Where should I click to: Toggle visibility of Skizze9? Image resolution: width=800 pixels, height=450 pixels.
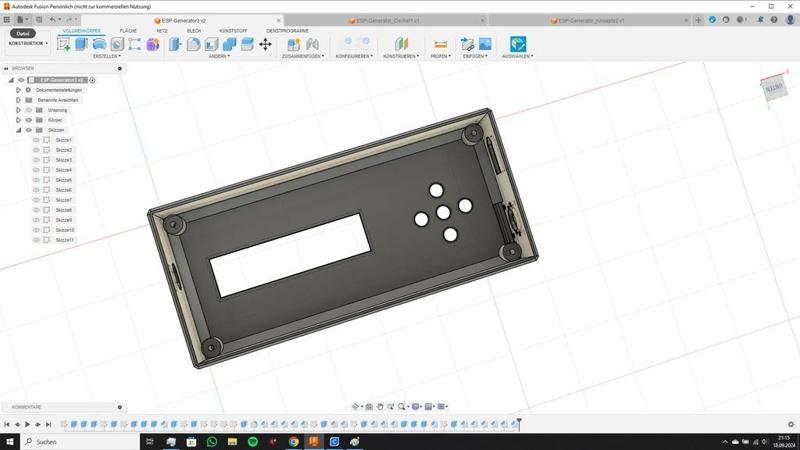(x=36, y=220)
